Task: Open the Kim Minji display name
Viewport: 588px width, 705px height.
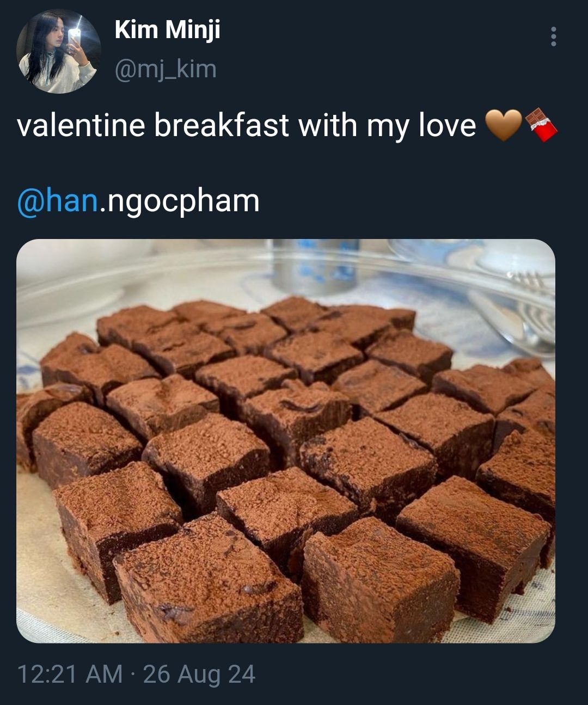Action: (x=168, y=29)
